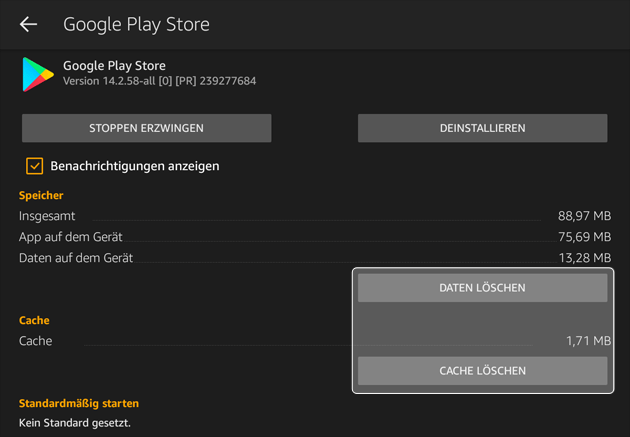Tap the STOPPEN ERZWINGEN button
This screenshot has width=630, height=437.
pos(147,128)
